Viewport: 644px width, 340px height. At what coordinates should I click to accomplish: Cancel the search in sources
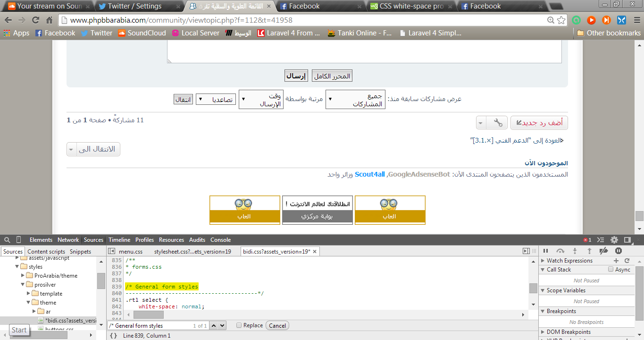(277, 325)
